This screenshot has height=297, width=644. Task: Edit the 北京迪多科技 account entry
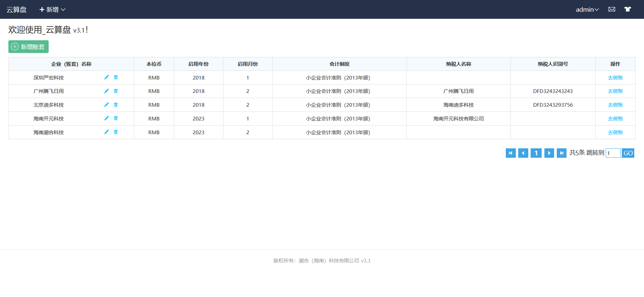coord(106,105)
